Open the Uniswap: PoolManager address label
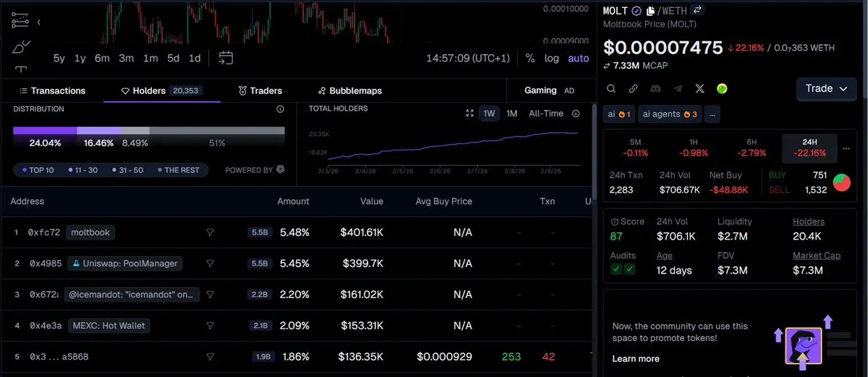This screenshot has height=377, width=868. [124, 263]
